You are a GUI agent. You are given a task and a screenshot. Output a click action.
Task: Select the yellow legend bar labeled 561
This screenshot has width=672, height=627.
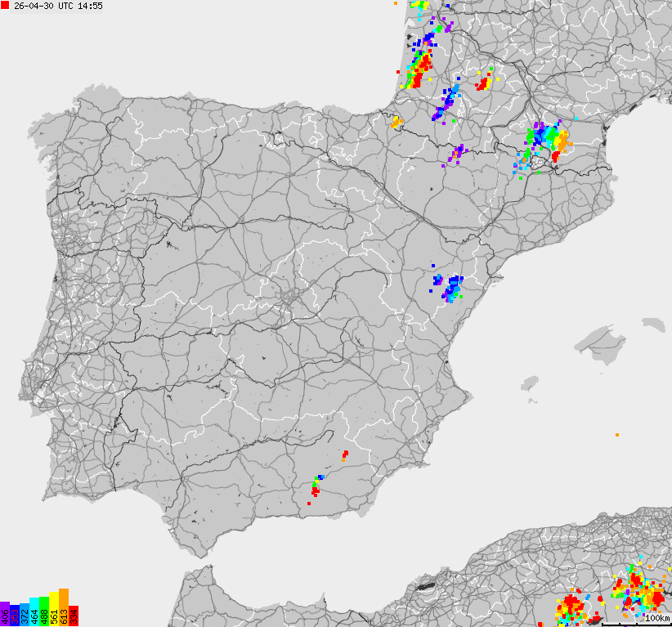(54, 609)
